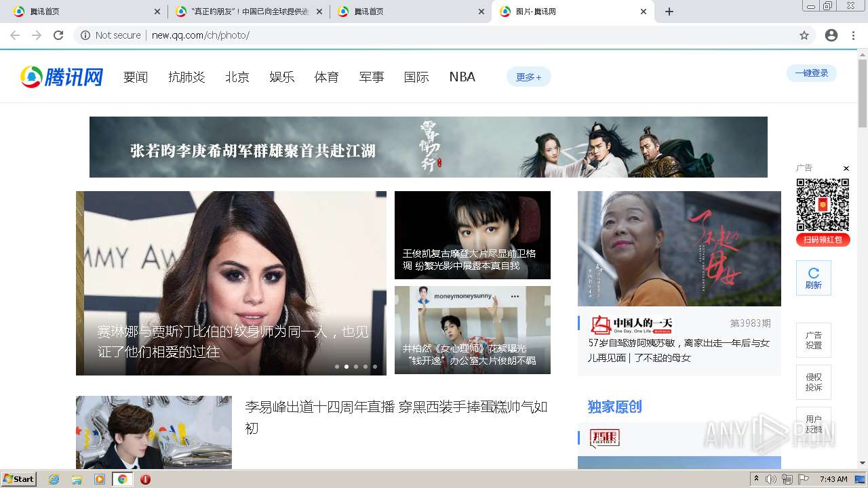Click the Chrome icon in taskbar
868x488 pixels.
(122, 479)
